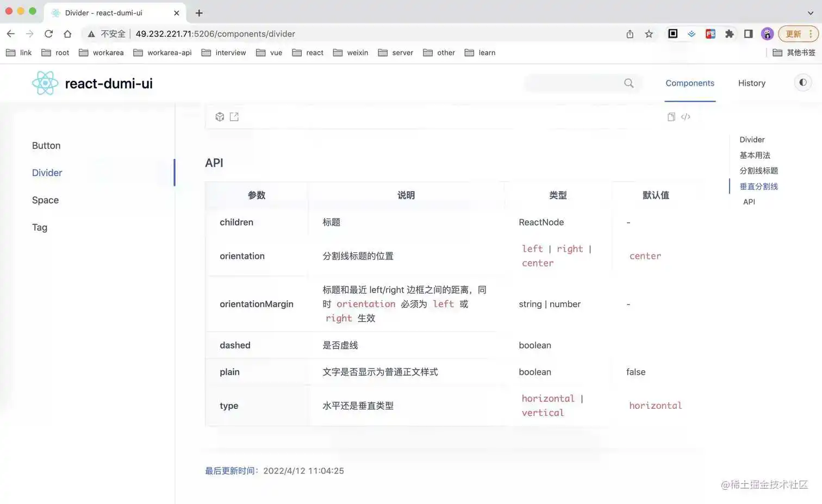Jump to the Divider anchor
This screenshot has width=822, height=504.
[x=752, y=140]
